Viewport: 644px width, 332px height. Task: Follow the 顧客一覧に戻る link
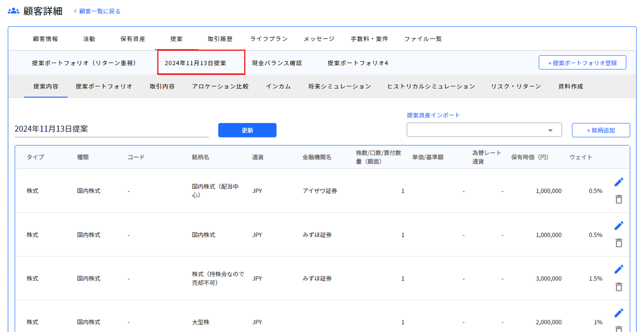pos(100,11)
